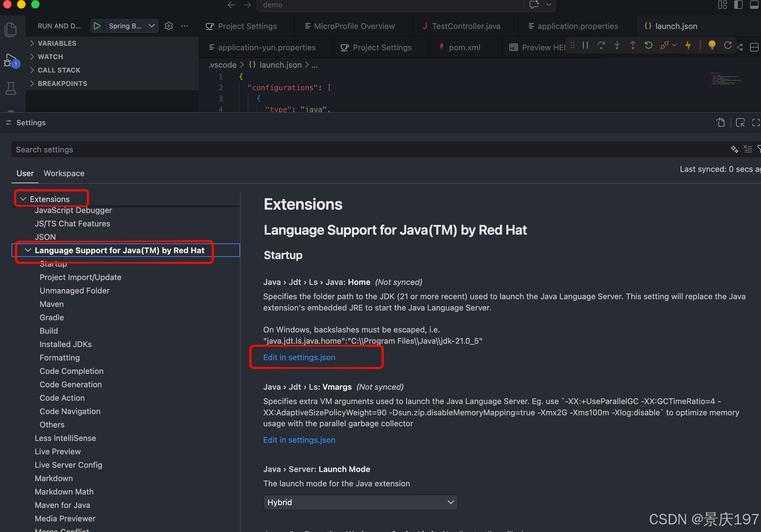
Task: Click the Open Settings (JSON) icon
Action: click(x=720, y=123)
